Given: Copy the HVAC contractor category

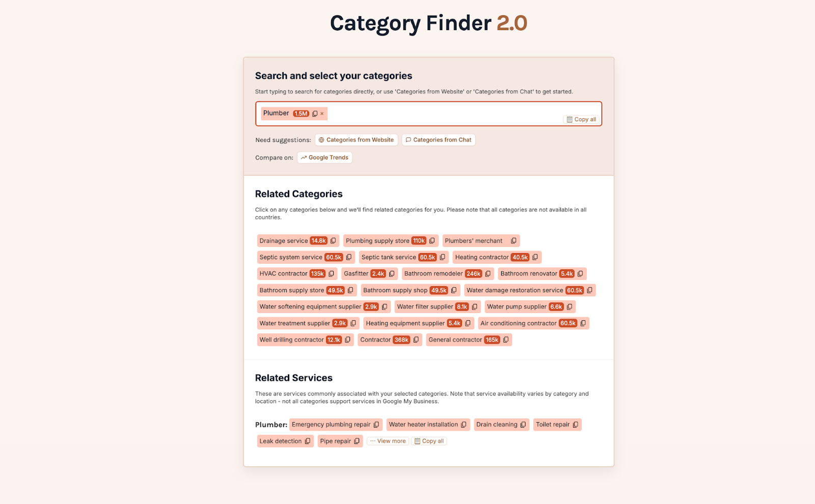Looking at the screenshot, I should [x=332, y=273].
